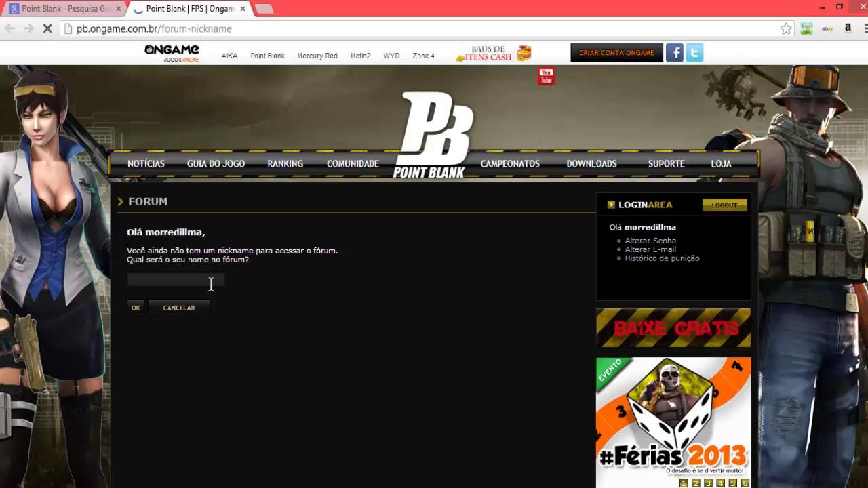The height and width of the screenshot is (488, 868).
Task: Click the YouTube icon below the header
Action: pos(546,77)
